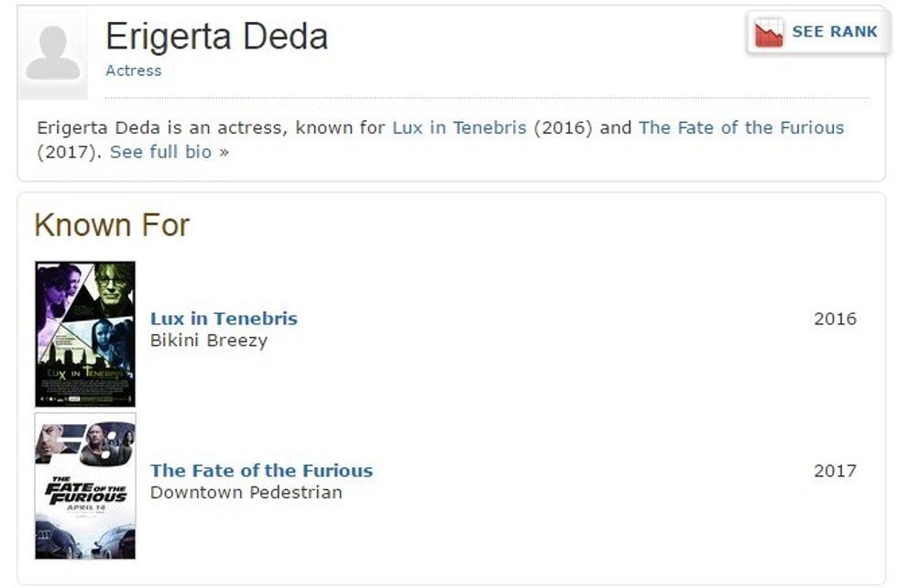Click the » arrow after See full bio
Viewport: 898px width, 588px height.
coord(223,152)
